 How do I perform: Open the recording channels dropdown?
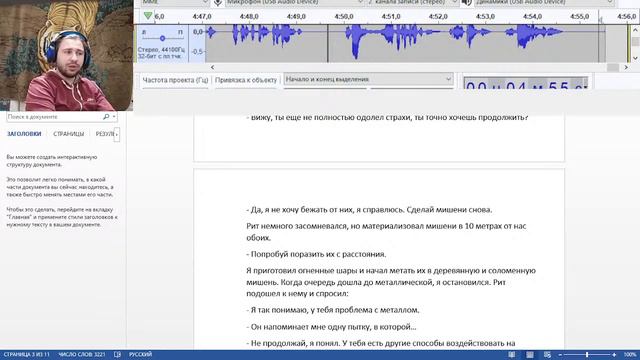pos(413,2)
